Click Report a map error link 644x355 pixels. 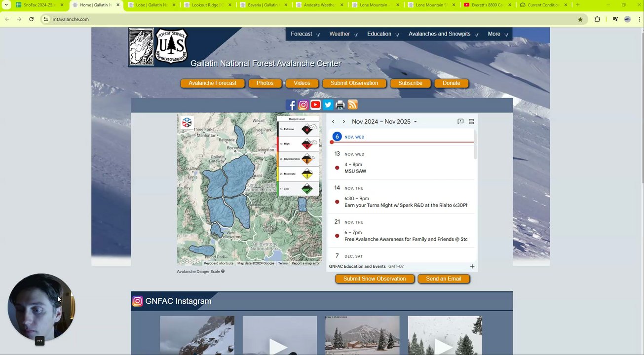(x=305, y=263)
